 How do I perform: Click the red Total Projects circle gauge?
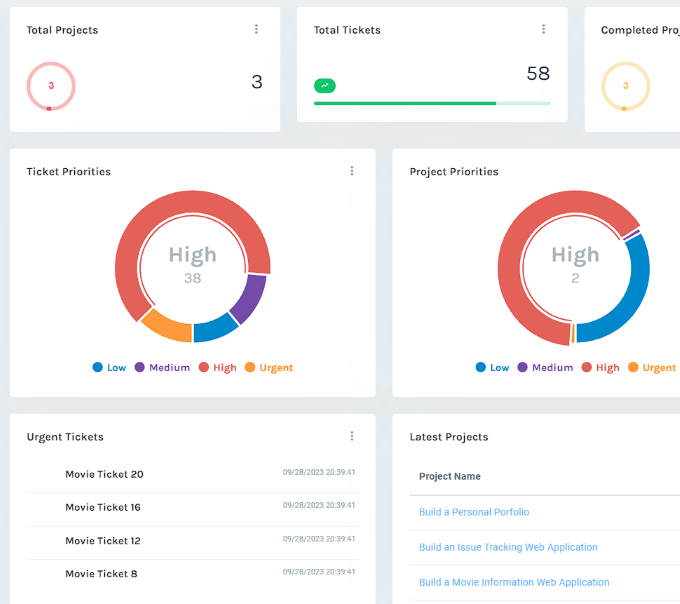pos(51,86)
